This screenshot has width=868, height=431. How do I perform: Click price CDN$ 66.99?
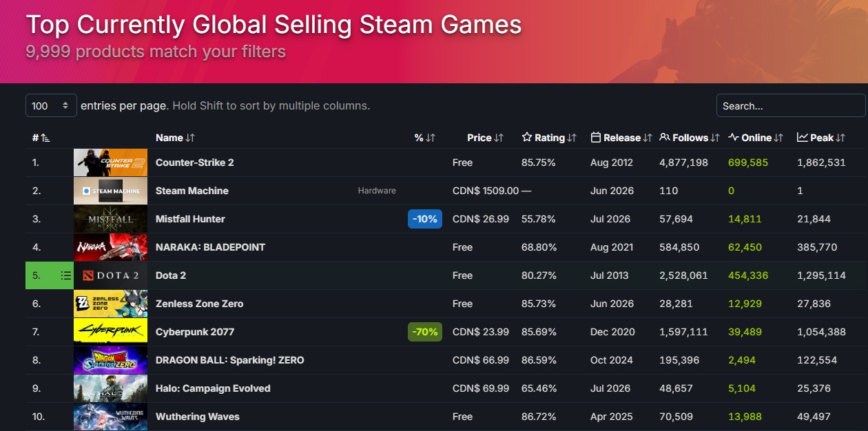coord(481,360)
